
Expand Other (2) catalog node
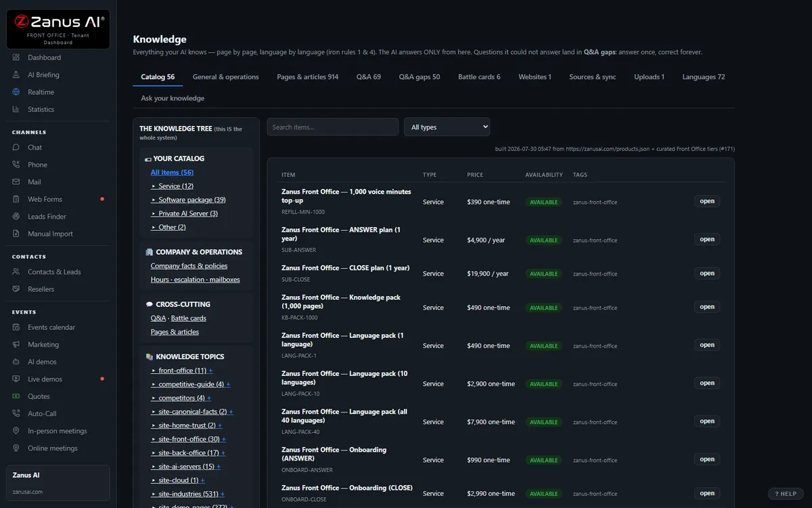coord(168,227)
